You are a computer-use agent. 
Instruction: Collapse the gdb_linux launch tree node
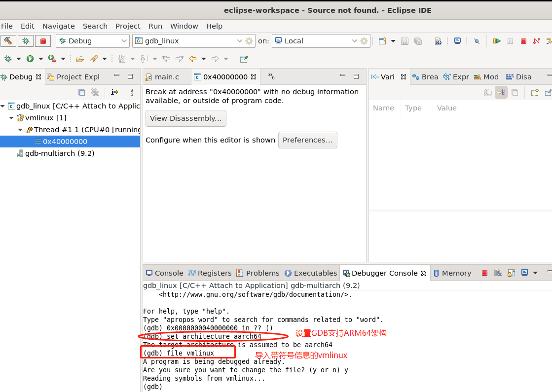tap(3, 106)
